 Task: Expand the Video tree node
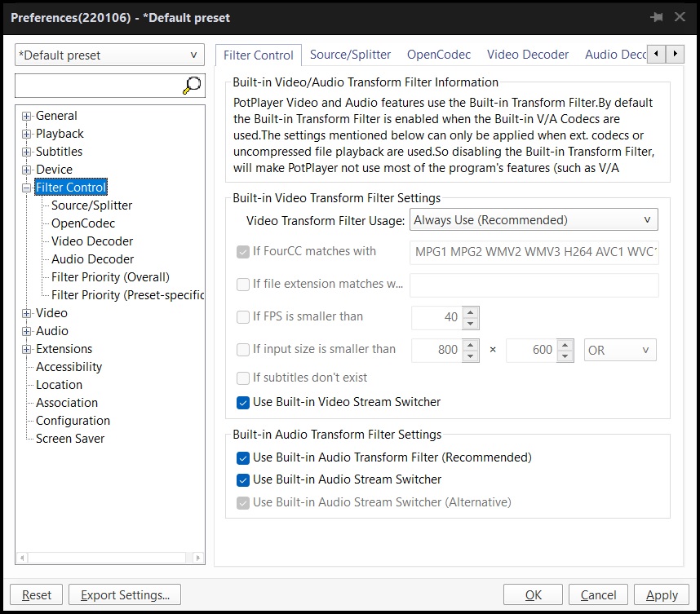click(x=27, y=313)
